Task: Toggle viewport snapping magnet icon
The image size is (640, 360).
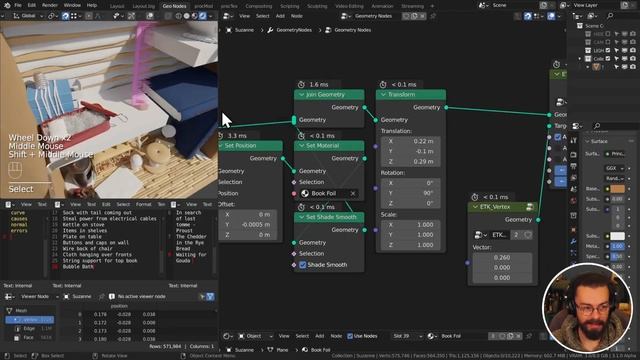Action: pyautogui.click(x=65, y=16)
